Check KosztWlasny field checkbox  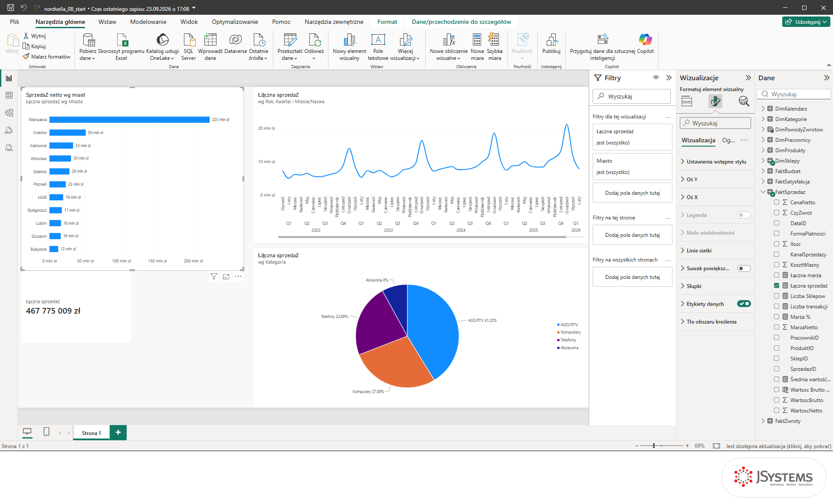(x=777, y=265)
